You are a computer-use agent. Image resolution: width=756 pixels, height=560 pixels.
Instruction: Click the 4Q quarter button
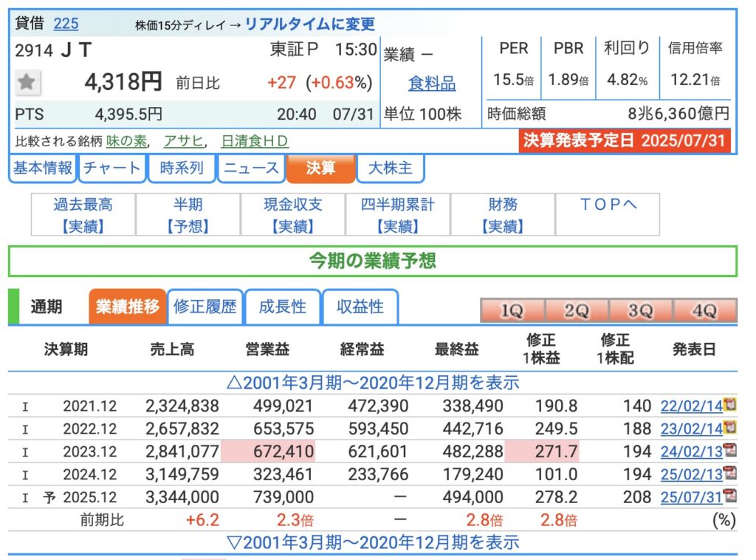[x=705, y=310]
